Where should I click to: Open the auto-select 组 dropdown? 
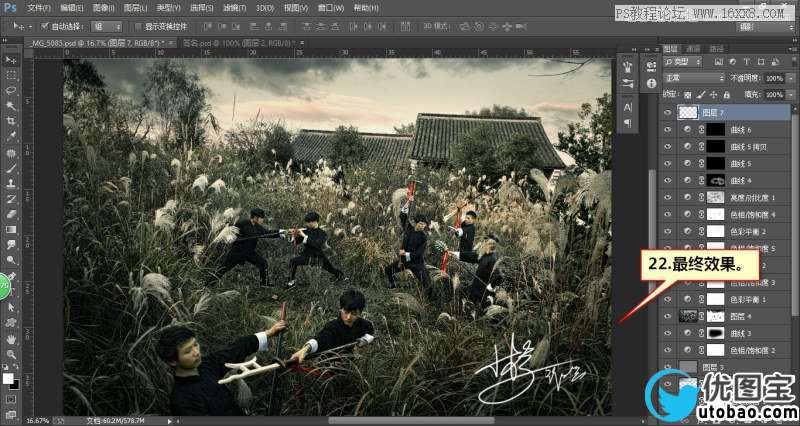coord(107,27)
